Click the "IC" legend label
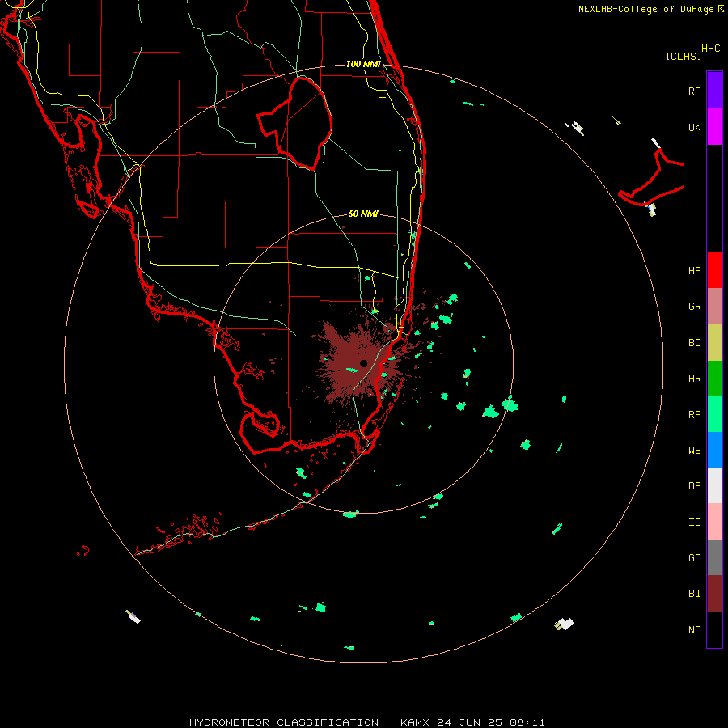This screenshot has width=728, height=728. click(694, 523)
